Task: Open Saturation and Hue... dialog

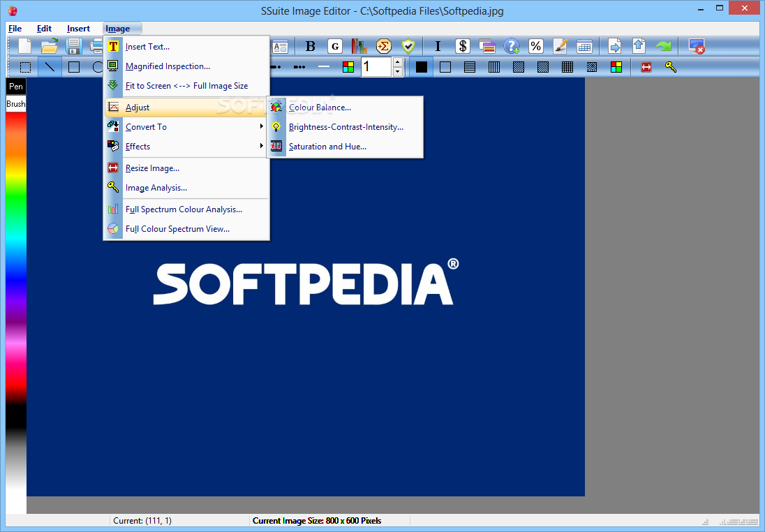Action: pyautogui.click(x=345, y=147)
